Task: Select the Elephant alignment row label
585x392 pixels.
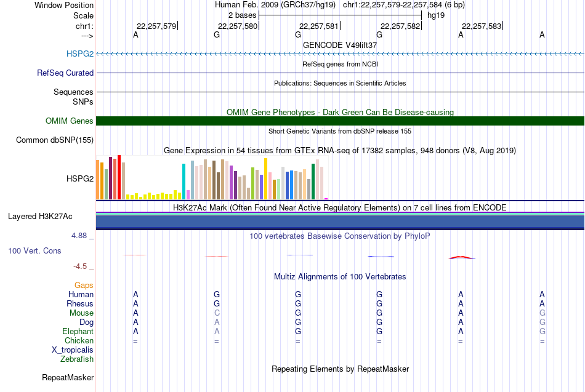Action: 78,332
